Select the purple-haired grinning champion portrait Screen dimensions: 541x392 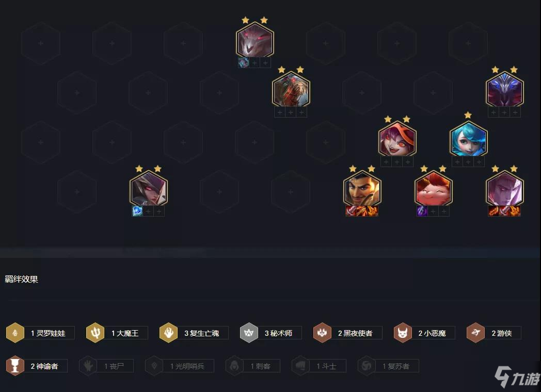(x=397, y=139)
